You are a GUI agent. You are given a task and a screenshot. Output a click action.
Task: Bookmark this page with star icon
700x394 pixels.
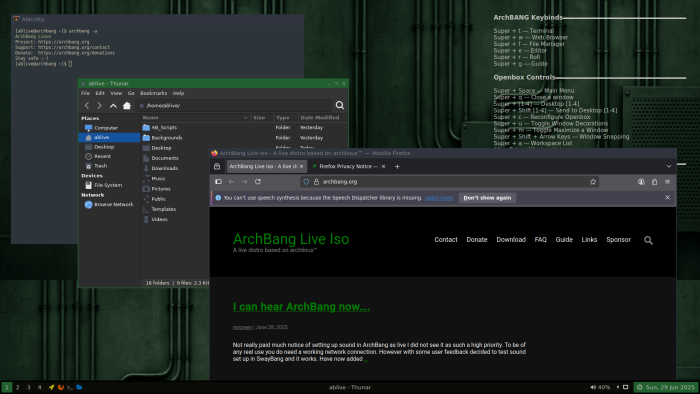pyautogui.click(x=593, y=182)
